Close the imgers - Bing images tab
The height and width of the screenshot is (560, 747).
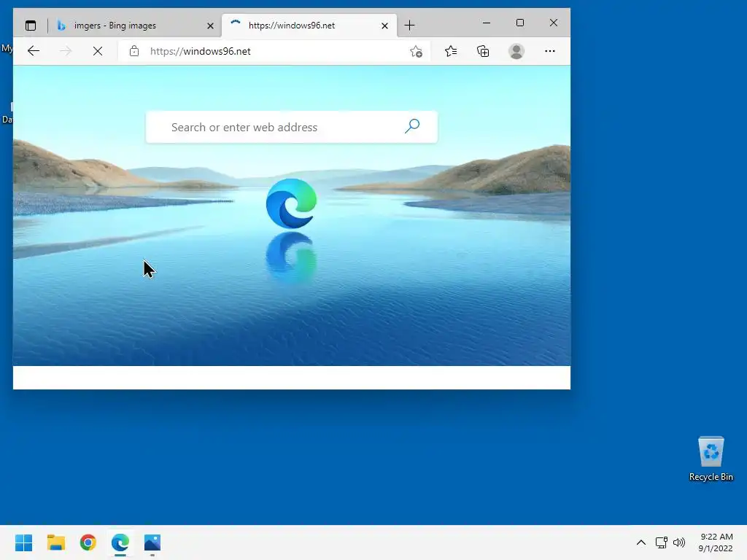[210, 26]
